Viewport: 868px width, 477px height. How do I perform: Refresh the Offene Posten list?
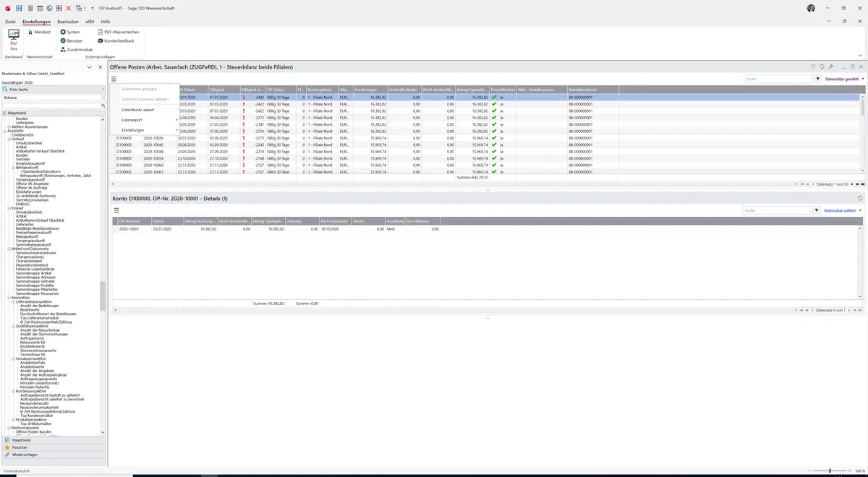[822, 66]
